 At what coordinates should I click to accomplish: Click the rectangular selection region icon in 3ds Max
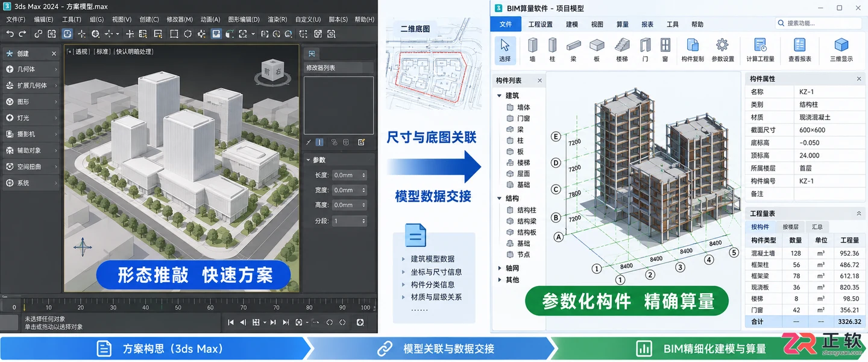[x=174, y=34]
